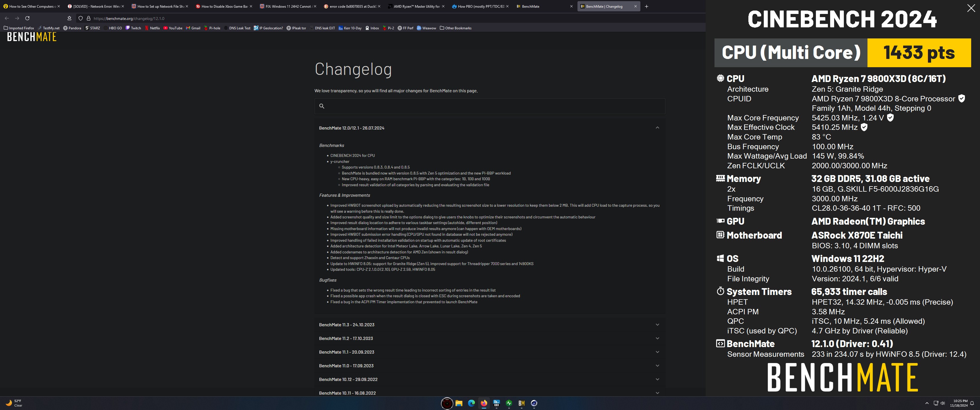Open the Other Bookmarks folder
The image size is (980, 410).
point(455,28)
